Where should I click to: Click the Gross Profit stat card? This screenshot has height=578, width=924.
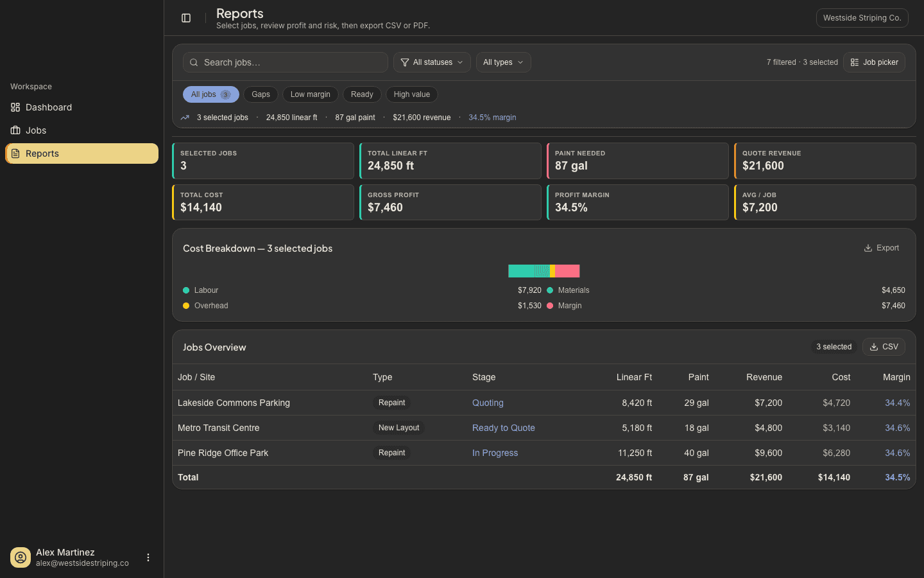pyautogui.click(x=450, y=202)
